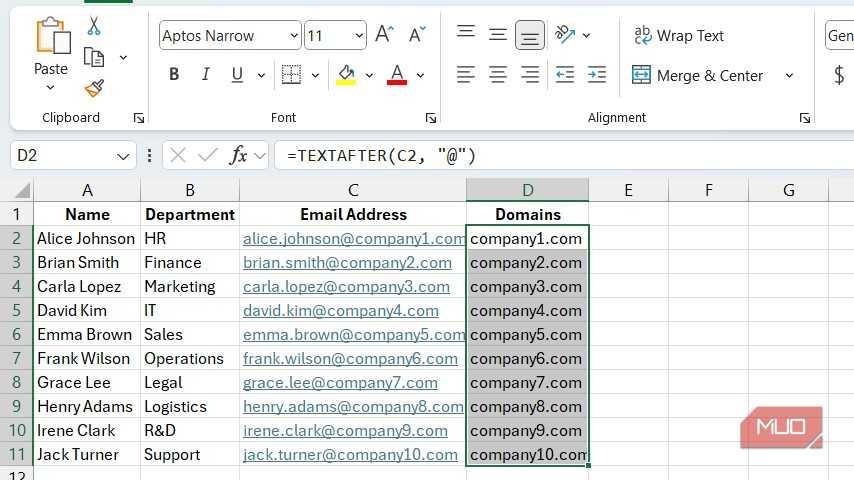The height and width of the screenshot is (480, 854).
Task: Click the Enter checkmark formula button
Action: (x=208, y=156)
